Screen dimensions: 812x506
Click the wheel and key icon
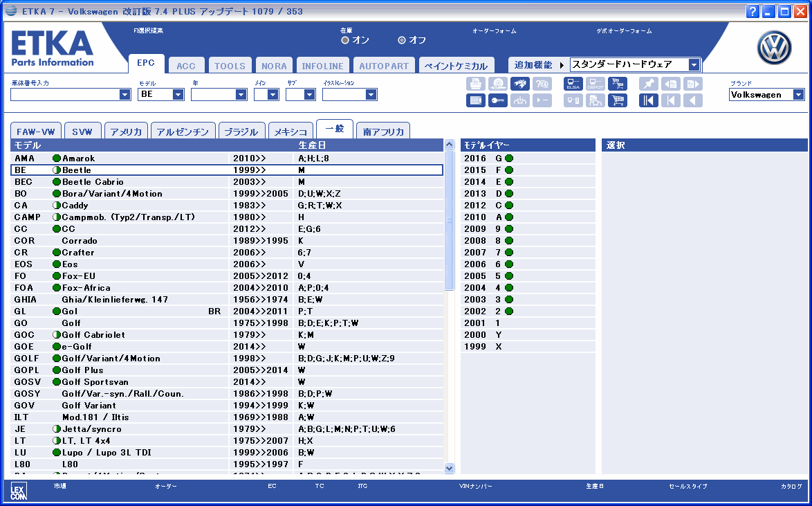pos(498,84)
